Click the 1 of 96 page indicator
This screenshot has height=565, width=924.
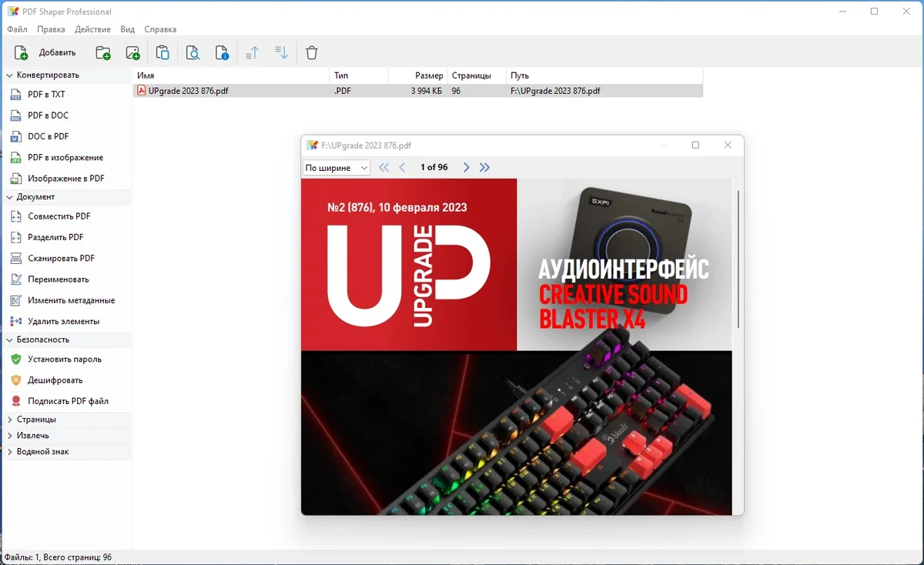434,167
